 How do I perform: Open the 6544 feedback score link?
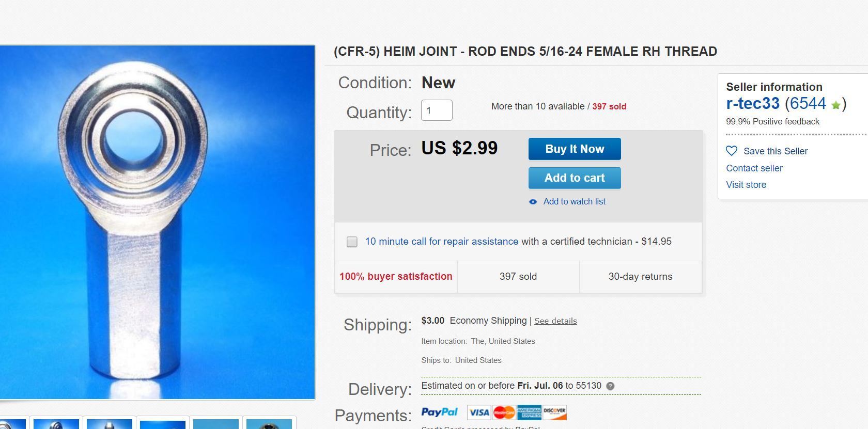pos(808,103)
